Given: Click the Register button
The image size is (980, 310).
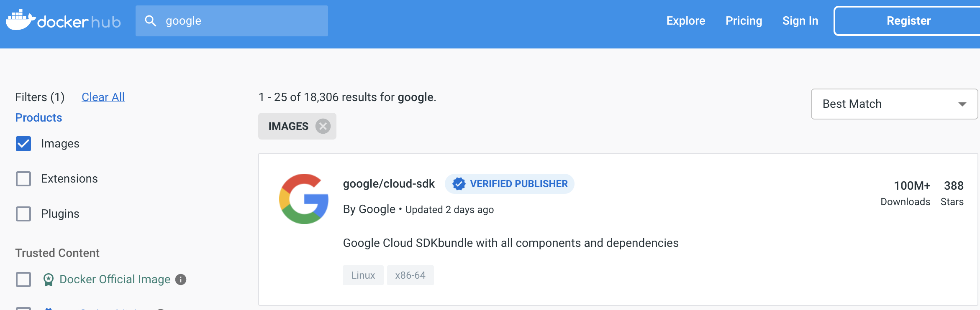Looking at the screenshot, I should tap(908, 20).
